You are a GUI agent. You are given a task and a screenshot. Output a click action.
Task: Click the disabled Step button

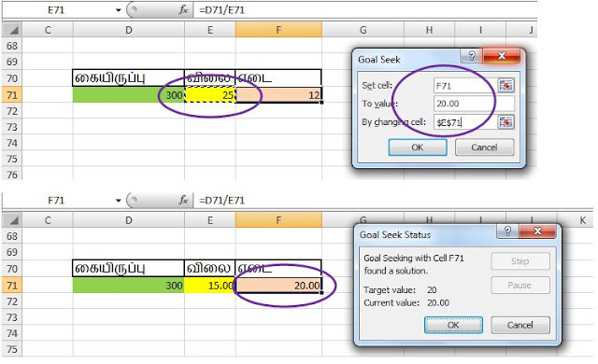click(x=520, y=261)
